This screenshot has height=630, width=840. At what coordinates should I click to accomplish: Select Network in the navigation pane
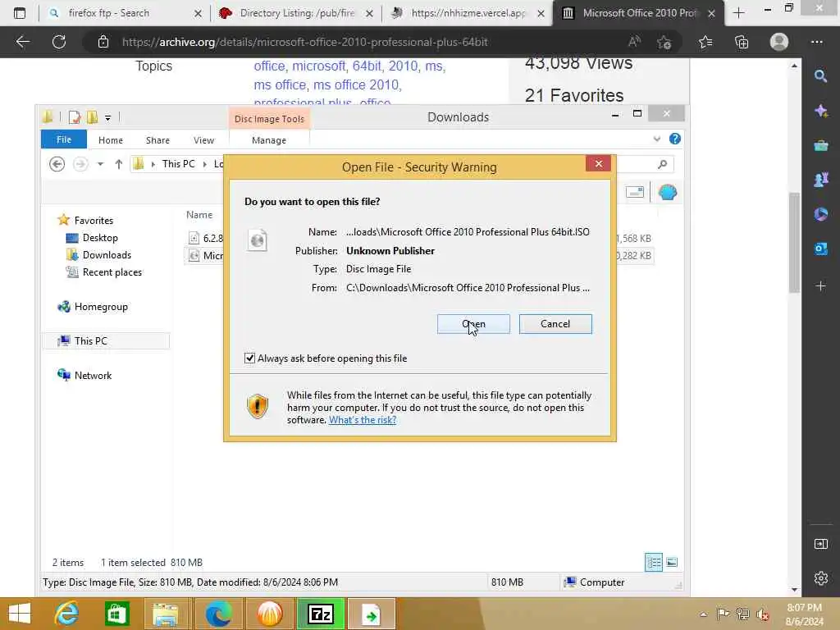93,375
